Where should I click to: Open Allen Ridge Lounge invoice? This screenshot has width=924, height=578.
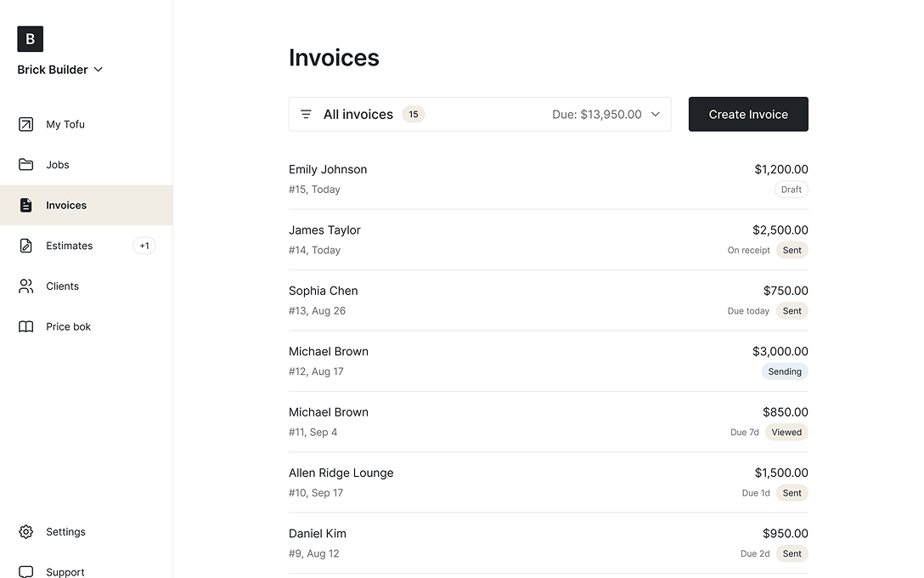point(549,483)
